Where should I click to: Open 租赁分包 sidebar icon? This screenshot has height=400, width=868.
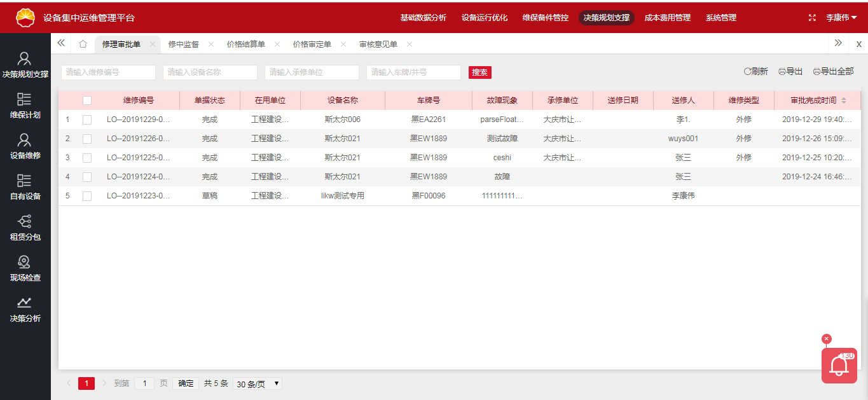coord(25,228)
